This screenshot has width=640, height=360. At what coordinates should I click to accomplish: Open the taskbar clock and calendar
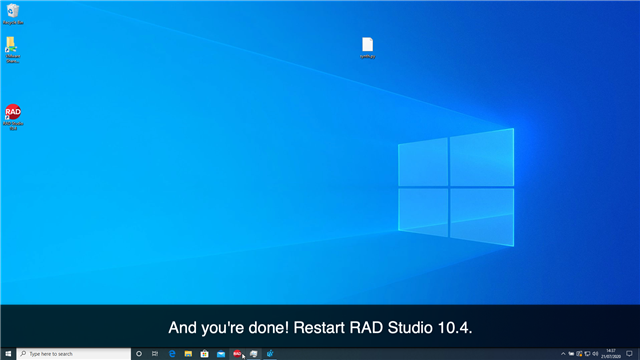click(611, 354)
